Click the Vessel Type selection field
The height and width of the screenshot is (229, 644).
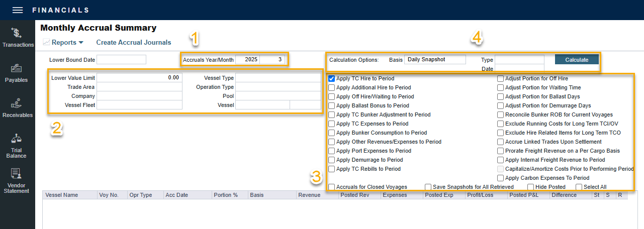pos(278,78)
